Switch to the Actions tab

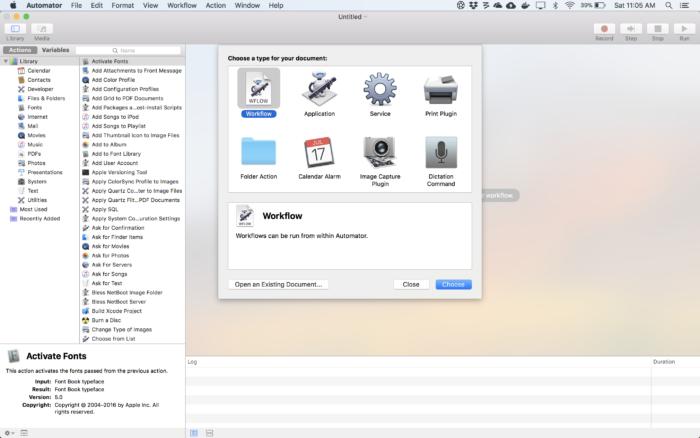(20, 50)
